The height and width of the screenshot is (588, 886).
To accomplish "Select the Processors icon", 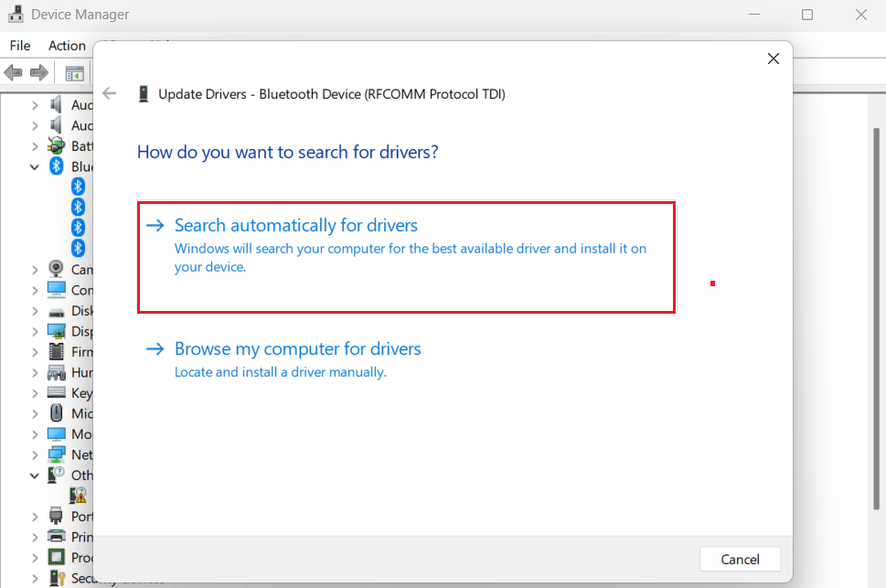I will click(56, 557).
